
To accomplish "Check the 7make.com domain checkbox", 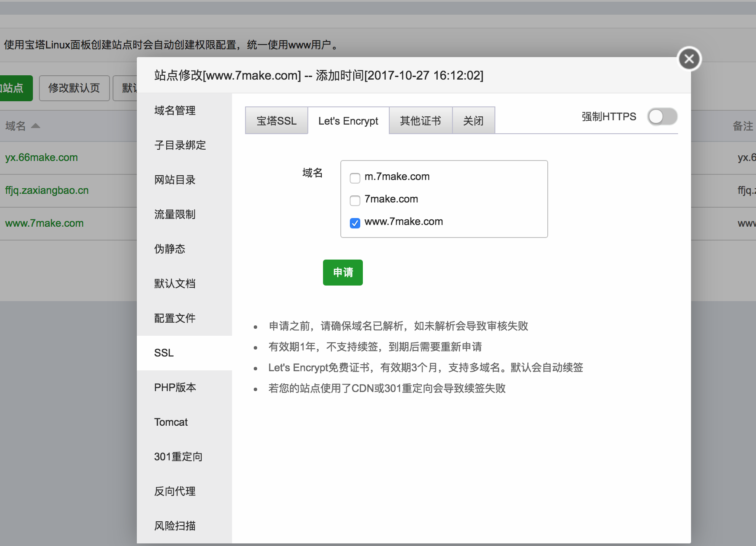I will 355,200.
